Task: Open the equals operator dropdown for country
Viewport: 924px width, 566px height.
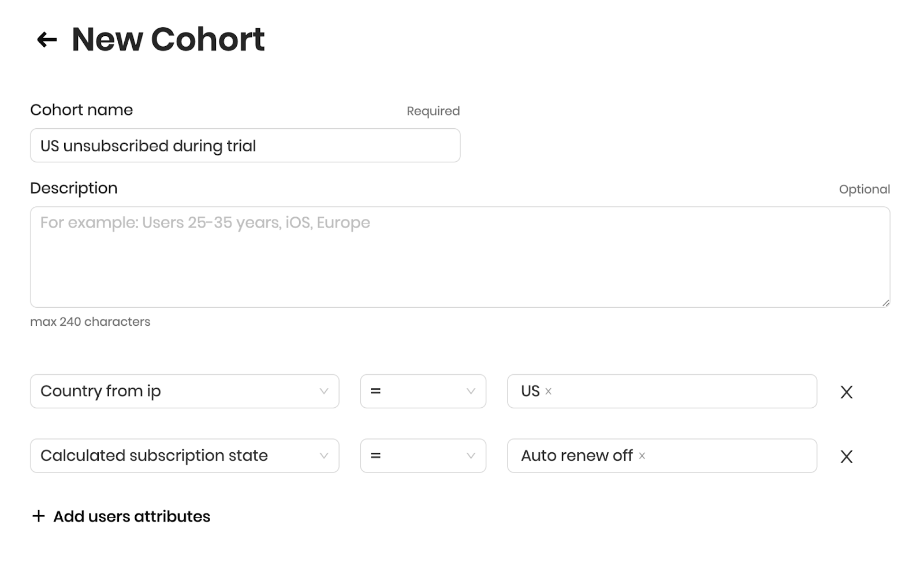Action: tap(423, 392)
